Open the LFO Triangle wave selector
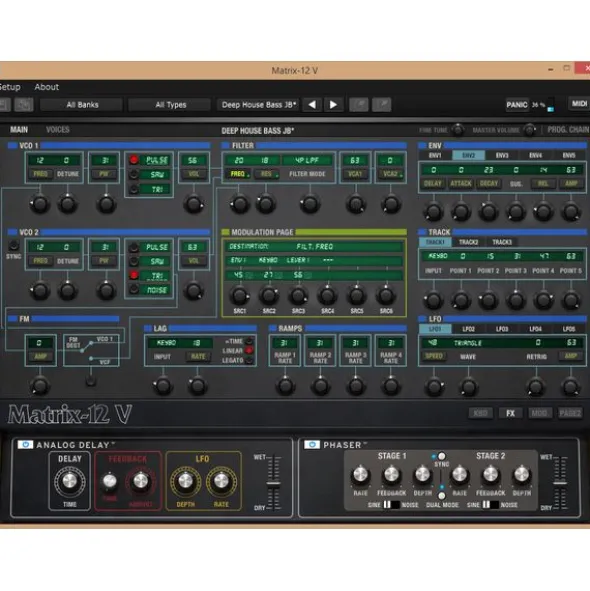The width and height of the screenshot is (590, 591). tap(467, 343)
